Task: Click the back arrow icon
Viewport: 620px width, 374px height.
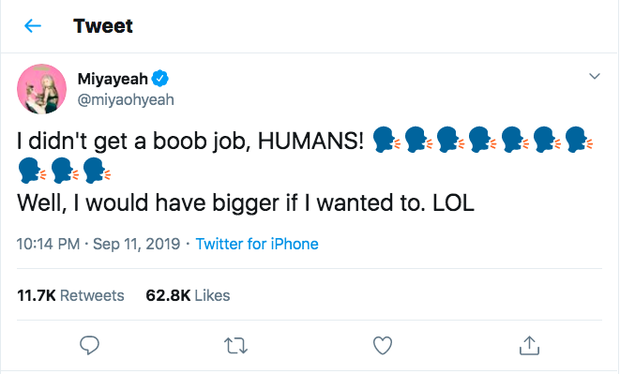Action: [32, 26]
